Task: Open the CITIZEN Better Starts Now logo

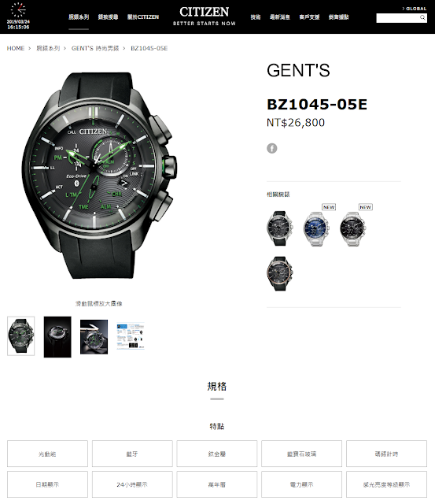Action: click(205, 16)
